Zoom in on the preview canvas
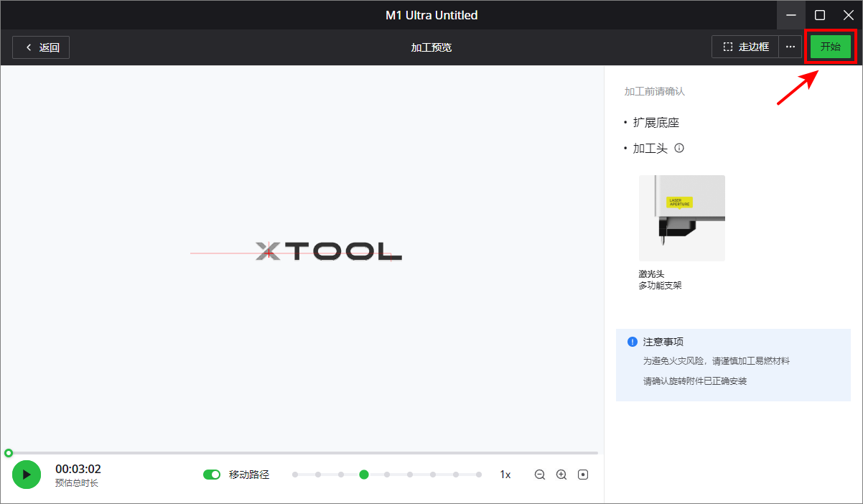Screen dimensions: 863x504 (561, 475)
